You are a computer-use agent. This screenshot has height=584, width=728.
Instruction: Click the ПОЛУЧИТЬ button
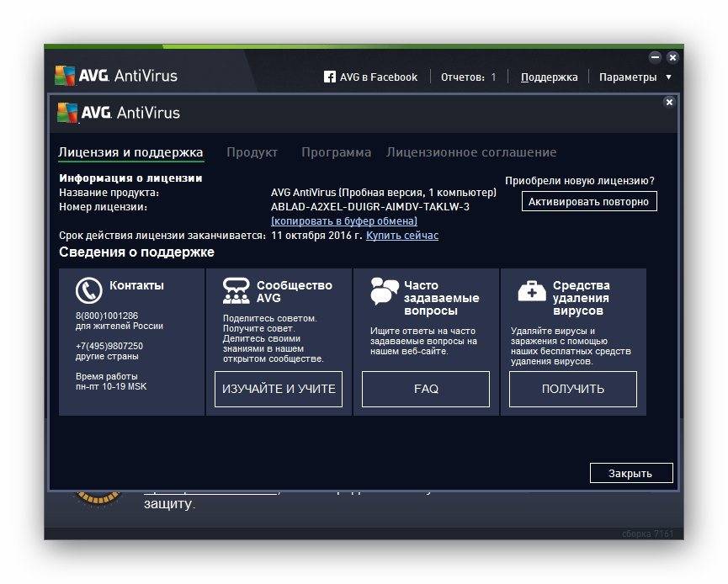click(x=573, y=389)
